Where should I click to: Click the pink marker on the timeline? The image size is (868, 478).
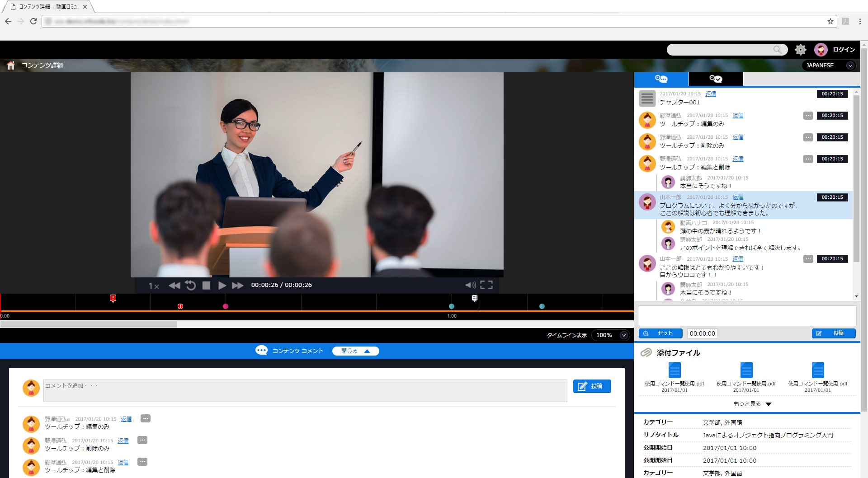(226, 306)
